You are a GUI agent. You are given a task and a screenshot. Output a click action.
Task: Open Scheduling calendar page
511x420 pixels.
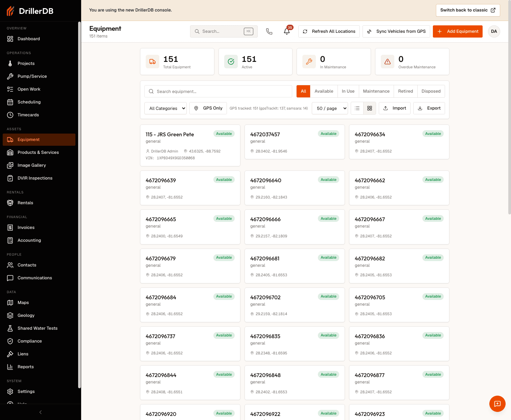click(39, 102)
